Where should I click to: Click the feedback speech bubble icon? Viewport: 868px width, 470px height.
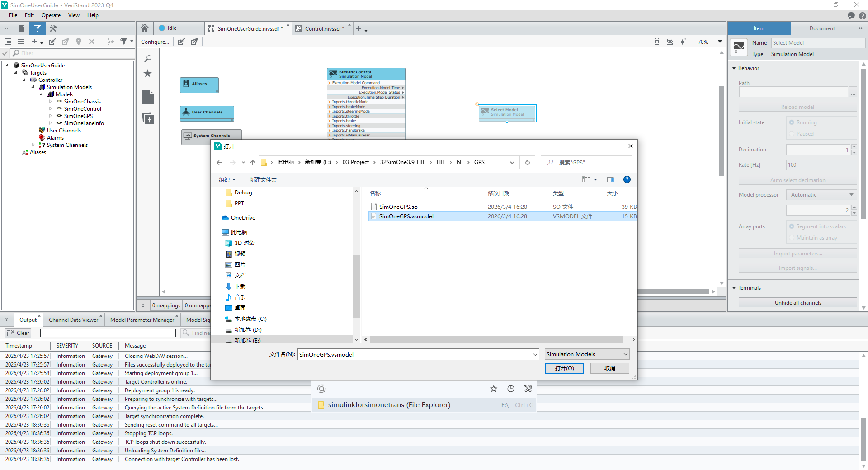tap(851, 15)
